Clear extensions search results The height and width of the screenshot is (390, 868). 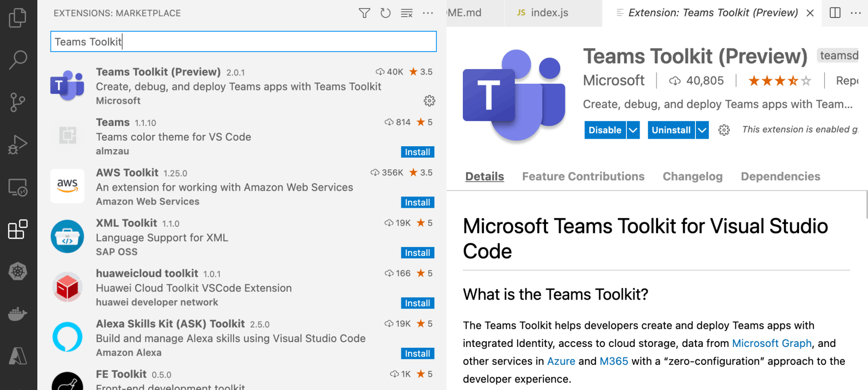click(x=407, y=13)
